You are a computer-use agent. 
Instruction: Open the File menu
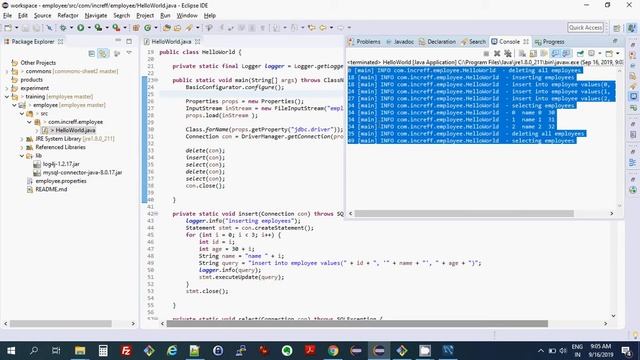pyautogui.click(x=7, y=16)
